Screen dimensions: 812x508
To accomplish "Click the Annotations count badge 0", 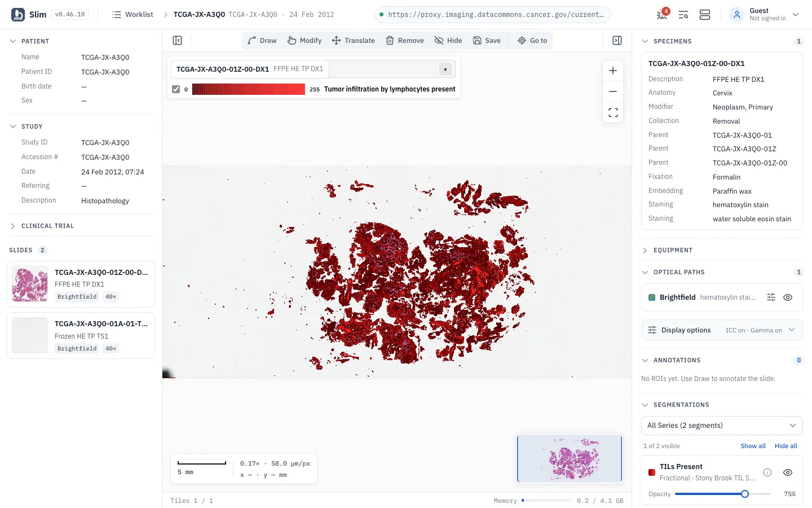I will 798,360.
